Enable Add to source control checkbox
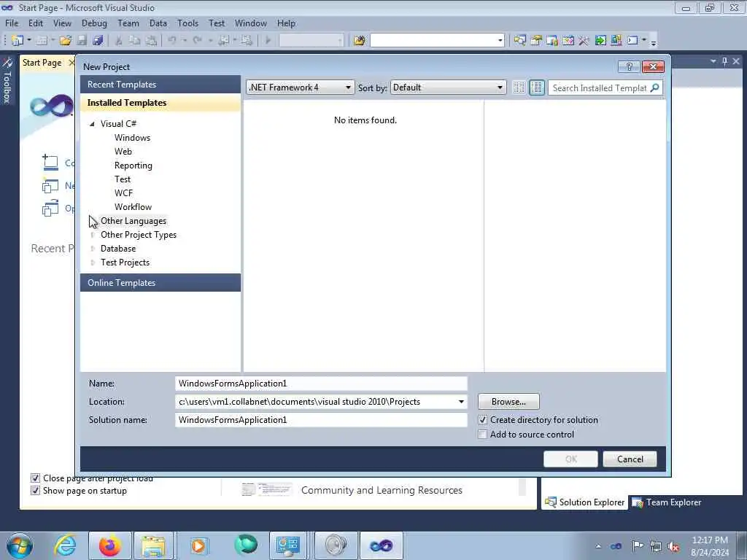This screenshot has height=560, width=747. coord(483,435)
